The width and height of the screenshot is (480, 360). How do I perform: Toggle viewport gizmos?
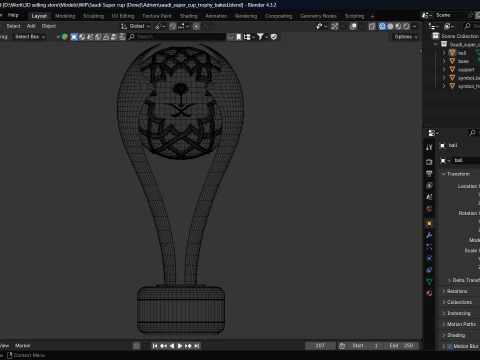335,26
